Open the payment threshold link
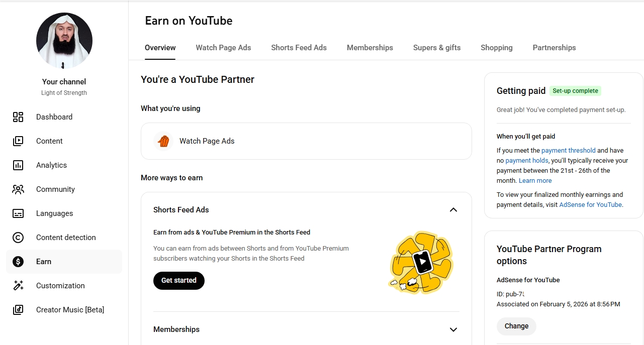Viewport: 644px width, 345px height. point(569,150)
